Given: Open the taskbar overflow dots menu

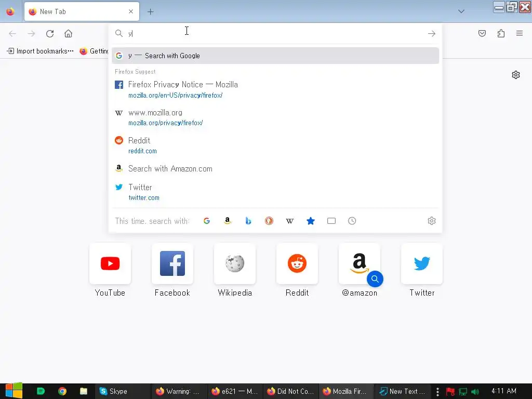Looking at the screenshot, I should pos(437,392).
